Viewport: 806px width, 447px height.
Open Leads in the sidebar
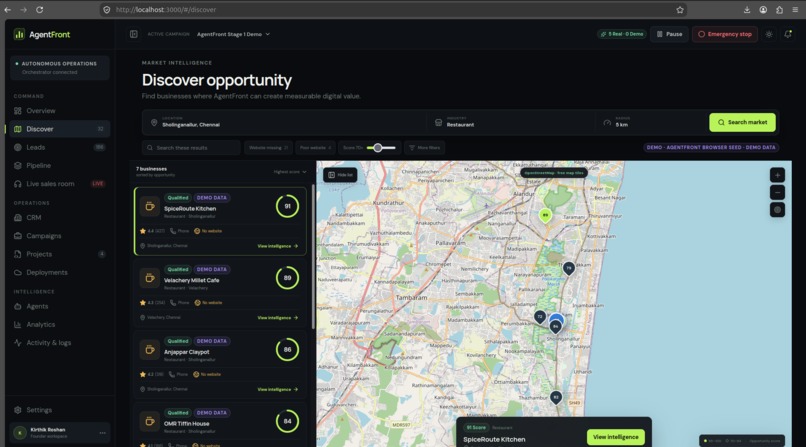60,147
